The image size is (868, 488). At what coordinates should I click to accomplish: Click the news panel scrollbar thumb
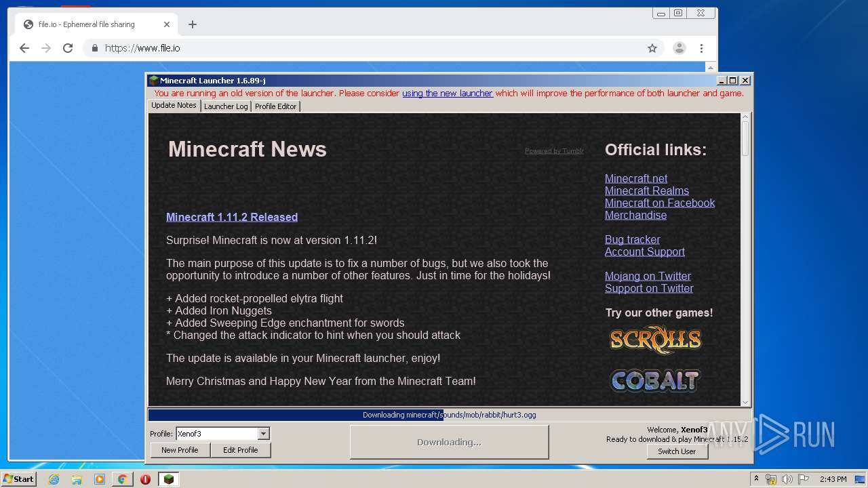pos(745,138)
